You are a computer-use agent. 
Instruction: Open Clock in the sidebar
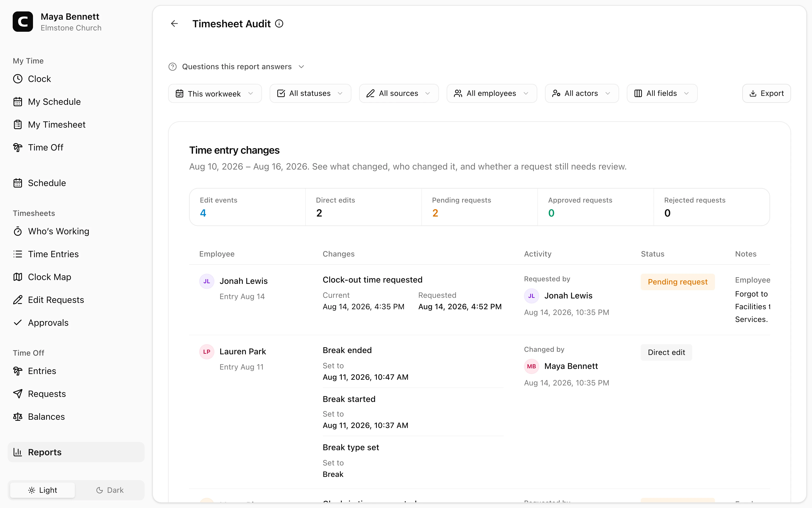tap(76, 79)
